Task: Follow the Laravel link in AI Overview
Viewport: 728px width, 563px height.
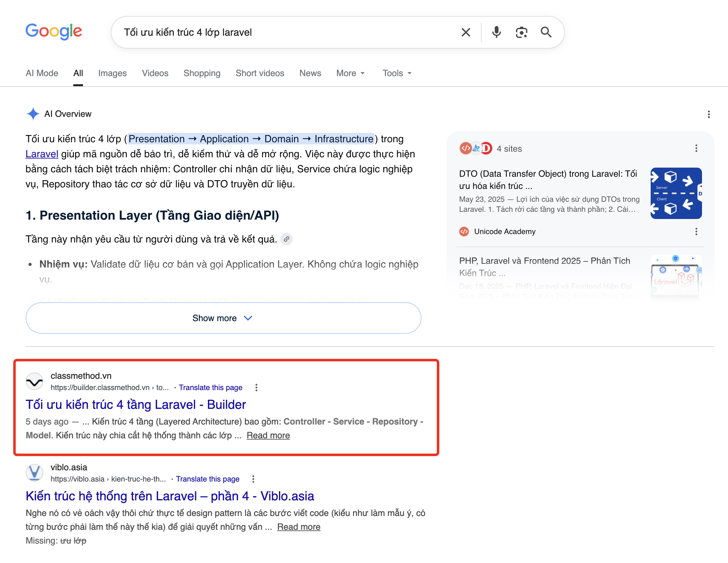Action: pyautogui.click(x=42, y=154)
